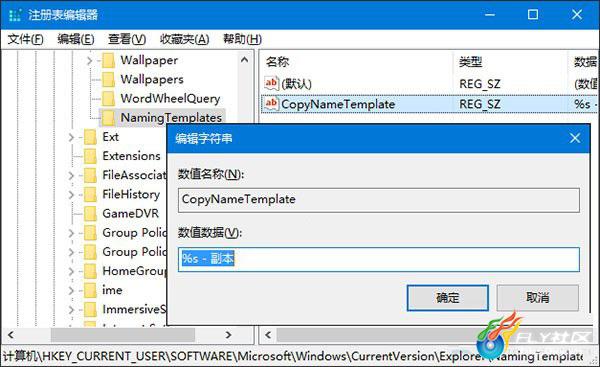
Task: Close the 编辑字符串 dialog
Action: point(575,138)
